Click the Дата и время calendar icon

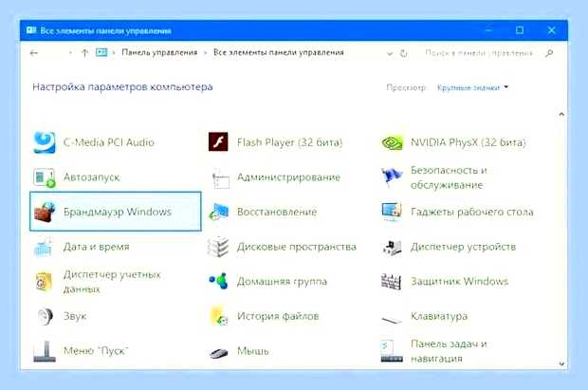[43, 247]
